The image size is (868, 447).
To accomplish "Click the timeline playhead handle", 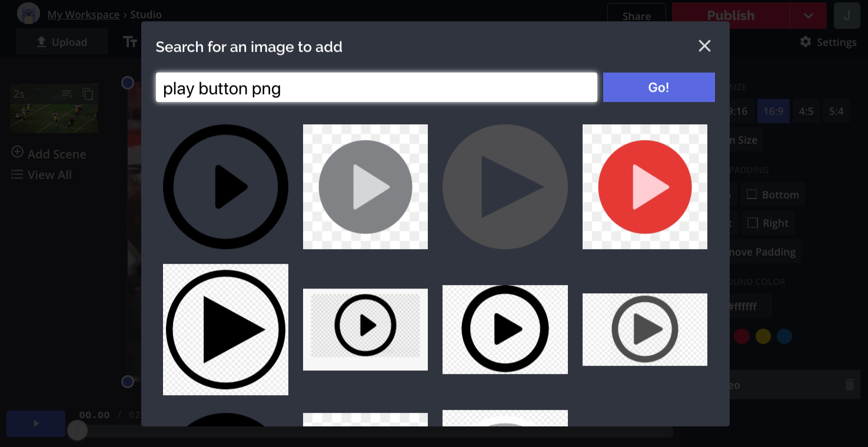I will tap(77, 431).
